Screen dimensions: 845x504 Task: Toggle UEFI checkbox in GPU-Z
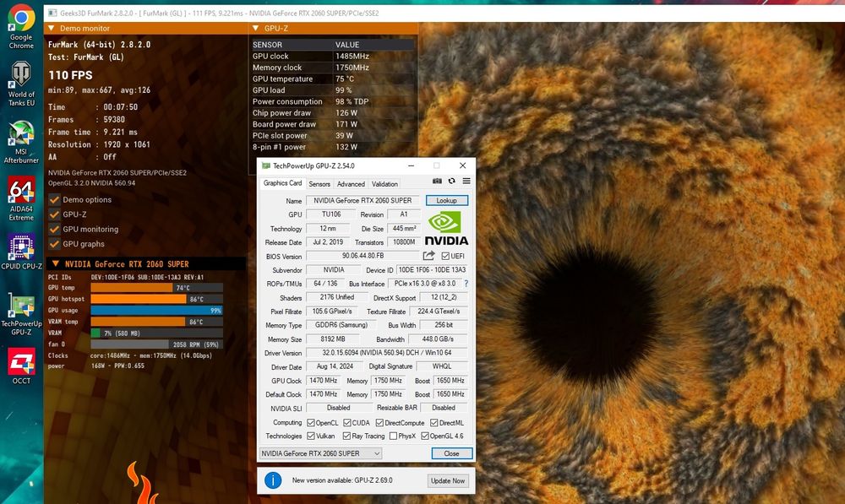click(445, 256)
